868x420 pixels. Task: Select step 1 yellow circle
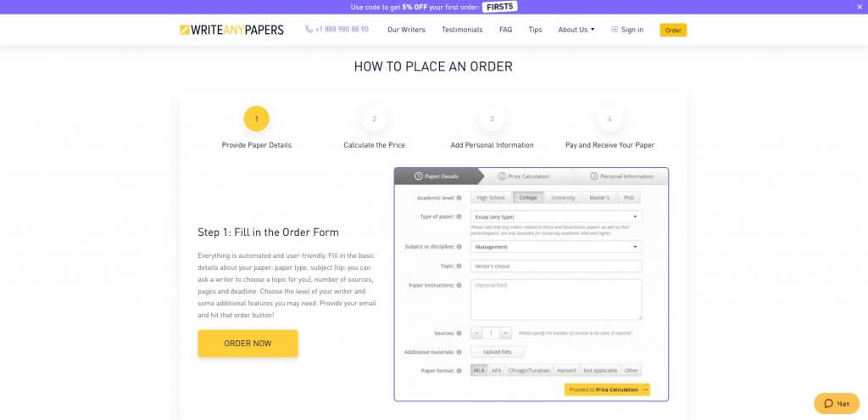[x=256, y=119]
